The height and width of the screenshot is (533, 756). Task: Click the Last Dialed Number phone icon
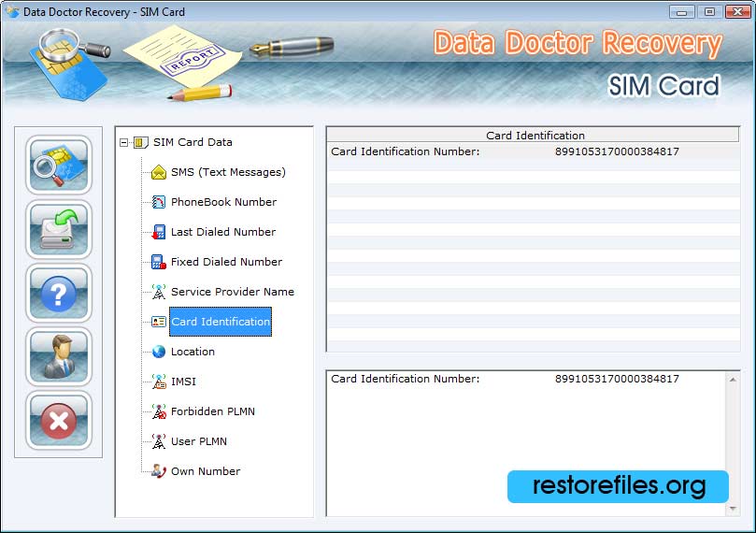point(159,232)
